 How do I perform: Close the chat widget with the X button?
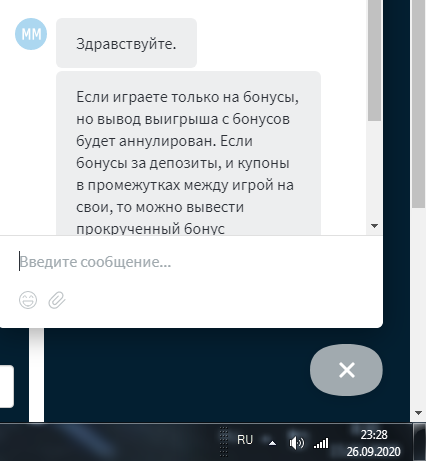[x=346, y=370]
